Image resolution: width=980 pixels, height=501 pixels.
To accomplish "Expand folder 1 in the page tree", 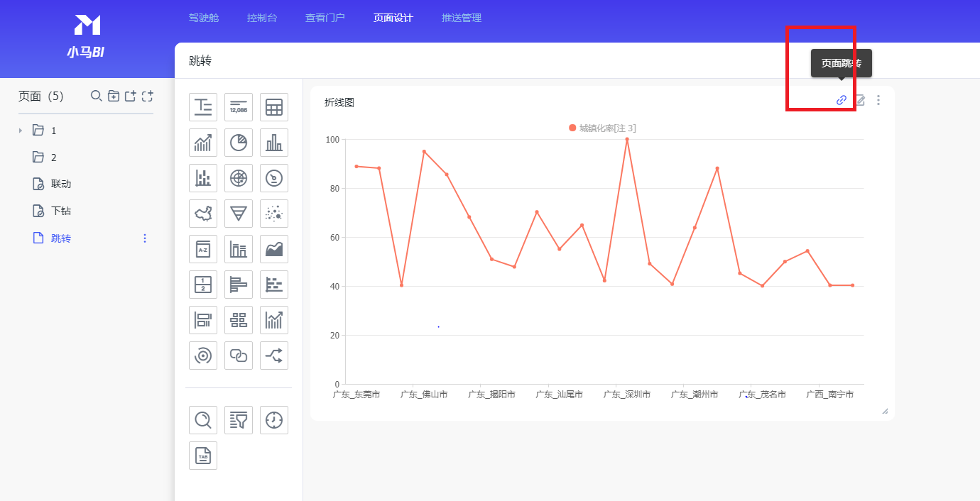I will click(x=21, y=131).
